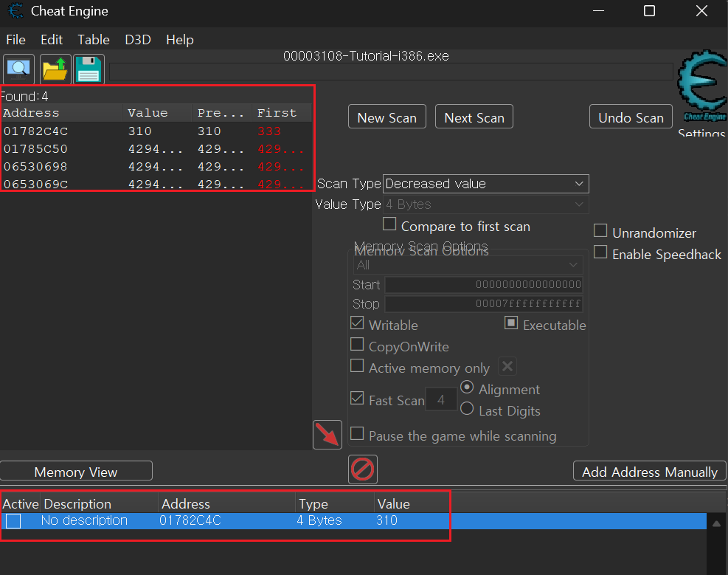Expand the Value Type dropdown
Viewport: 728px width, 575px height.
click(x=485, y=204)
